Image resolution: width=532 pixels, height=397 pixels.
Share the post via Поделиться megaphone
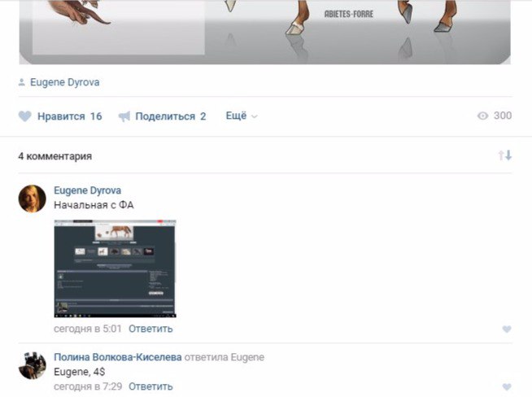(x=124, y=116)
